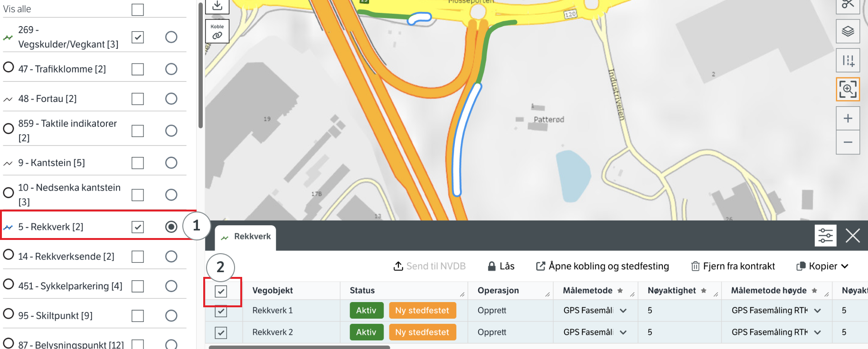Zoom in the map with plus button
This screenshot has width=868, height=349.
pyautogui.click(x=848, y=119)
